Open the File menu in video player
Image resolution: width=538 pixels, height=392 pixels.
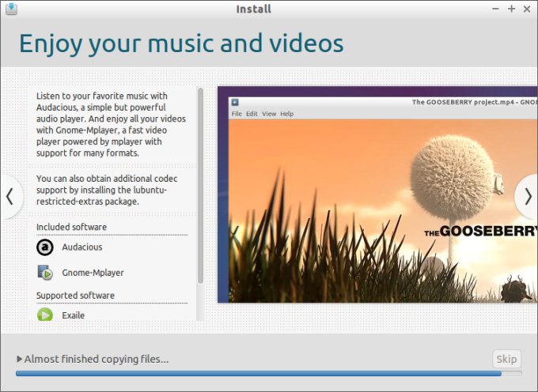pos(237,114)
